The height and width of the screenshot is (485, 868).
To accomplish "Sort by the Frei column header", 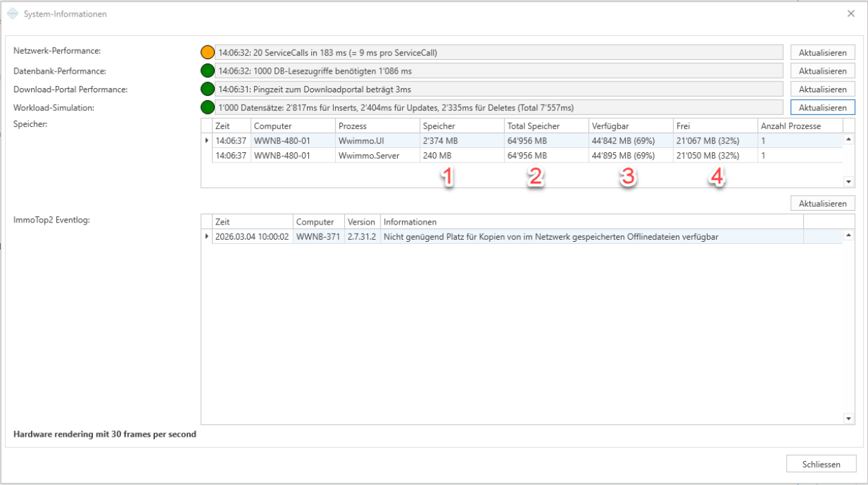I will [715, 126].
